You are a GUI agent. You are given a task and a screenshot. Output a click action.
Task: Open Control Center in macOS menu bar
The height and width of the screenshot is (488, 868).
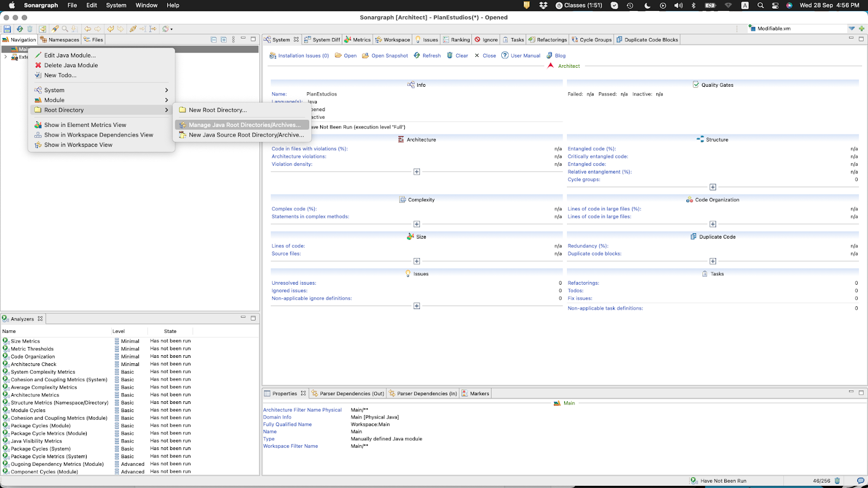click(x=775, y=5)
